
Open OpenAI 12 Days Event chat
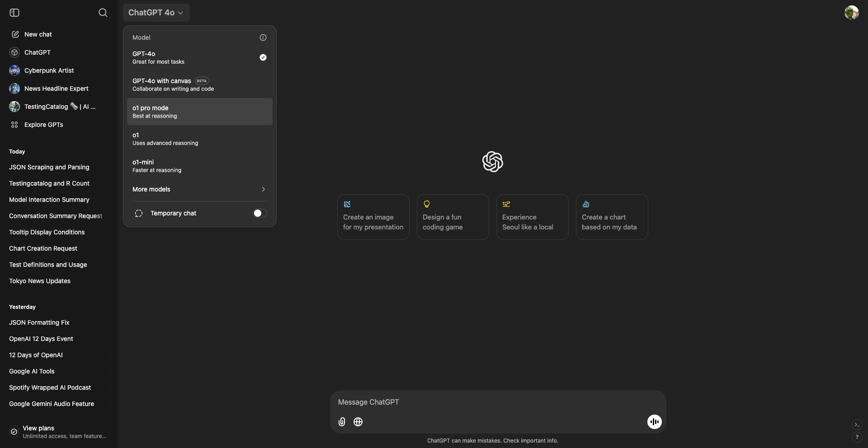click(59, 339)
